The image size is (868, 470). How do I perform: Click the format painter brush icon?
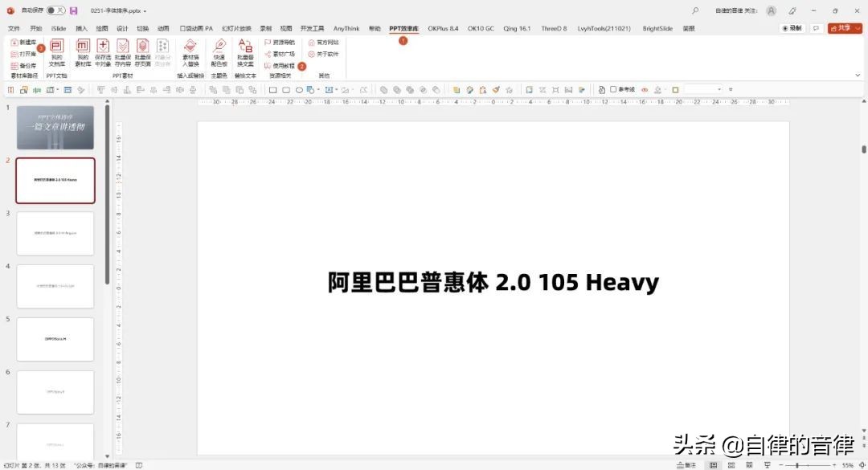pos(496,90)
